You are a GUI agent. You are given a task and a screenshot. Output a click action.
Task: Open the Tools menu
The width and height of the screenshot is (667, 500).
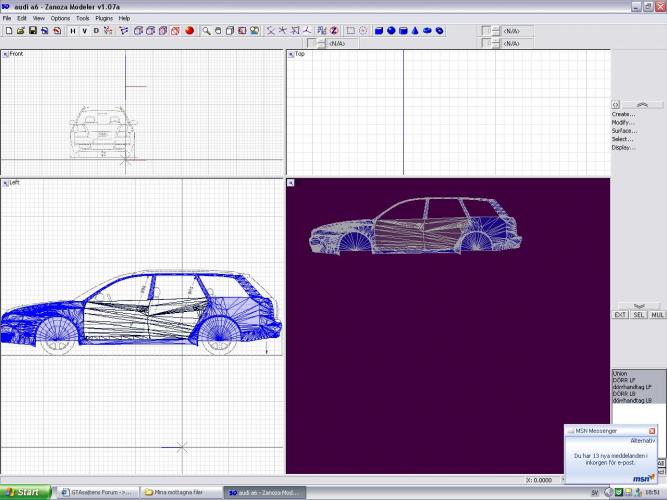[x=83, y=18]
